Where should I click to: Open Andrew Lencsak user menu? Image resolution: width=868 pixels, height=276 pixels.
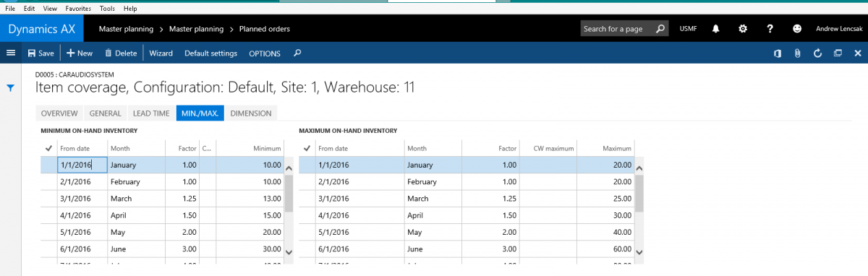(x=839, y=29)
